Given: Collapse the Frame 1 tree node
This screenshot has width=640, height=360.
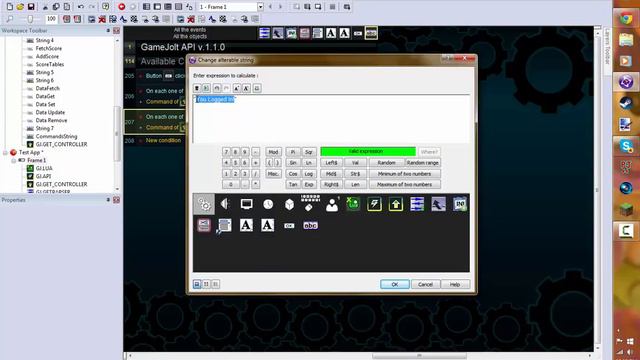Looking at the screenshot, I should [x=13, y=160].
